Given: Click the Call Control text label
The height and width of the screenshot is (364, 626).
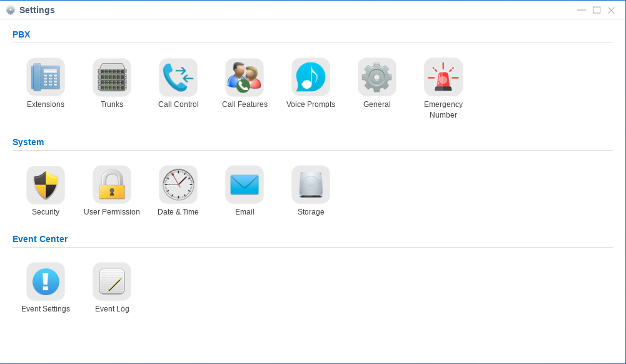Looking at the screenshot, I should (x=178, y=104).
